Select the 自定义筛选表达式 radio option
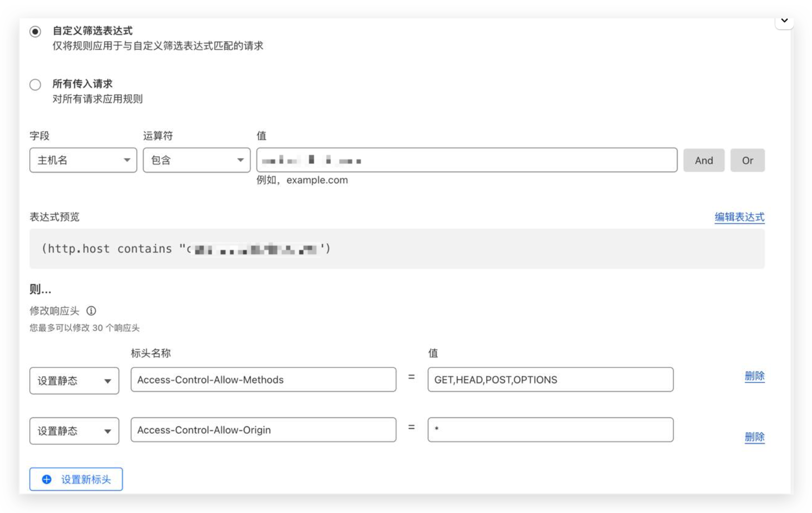 35,32
